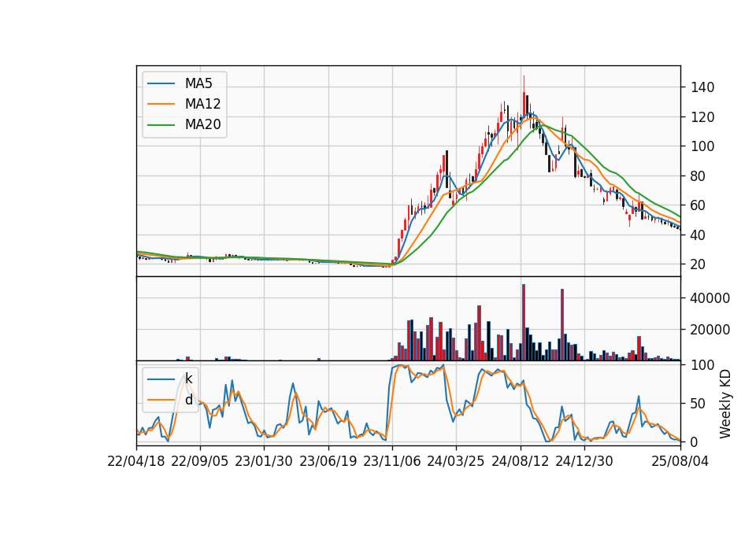This screenshot has height=543, width=756.
Task: Click the 24/08/12 date tick label
Action: (x=521, y=461)
